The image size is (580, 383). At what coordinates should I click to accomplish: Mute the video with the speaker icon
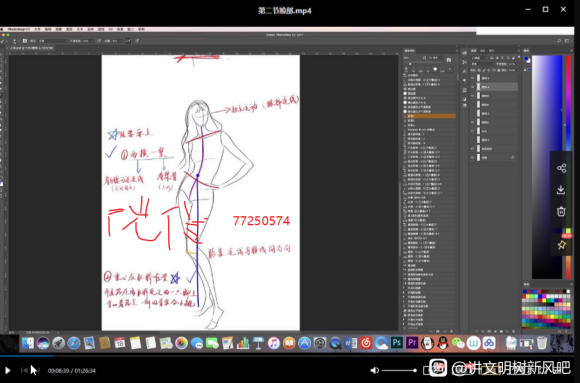374,370
